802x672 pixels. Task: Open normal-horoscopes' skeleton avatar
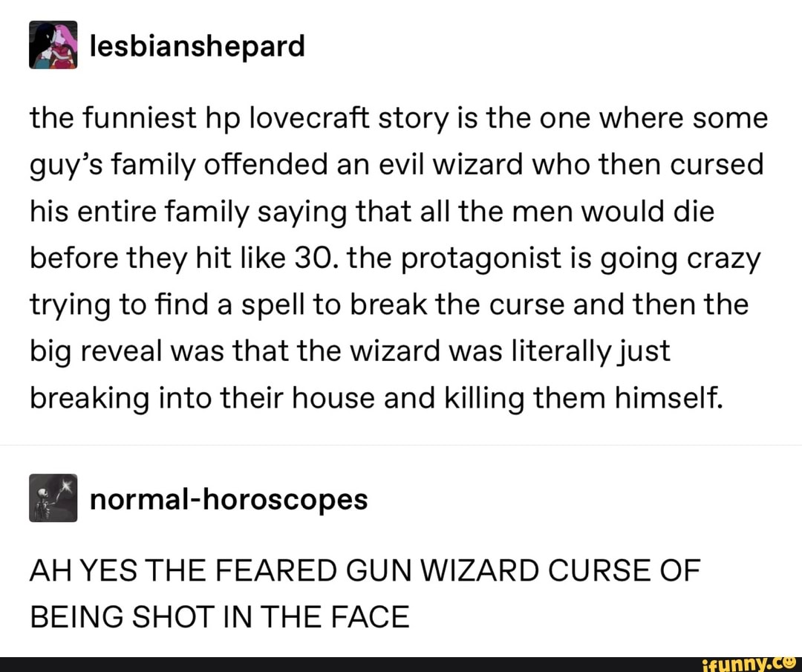(53, 498)
